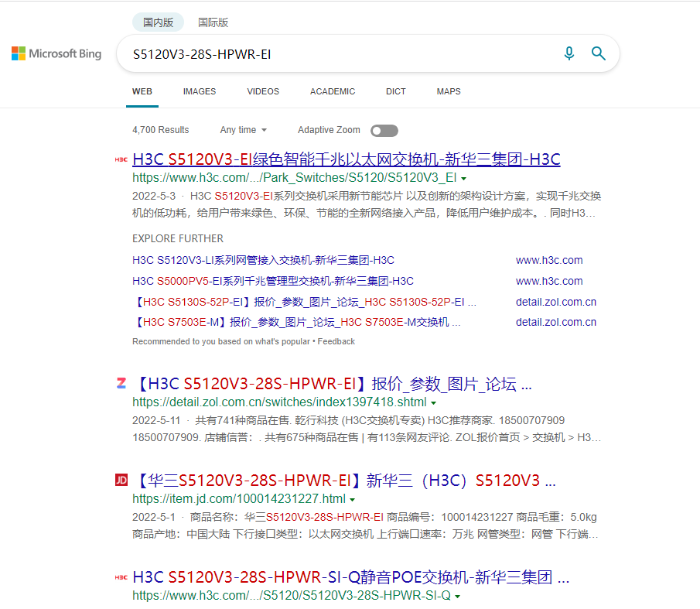Open the detail.zol.com.cn index1397418 URL
The height and width of the screenshot is (609, 700).
pos(279,402)
